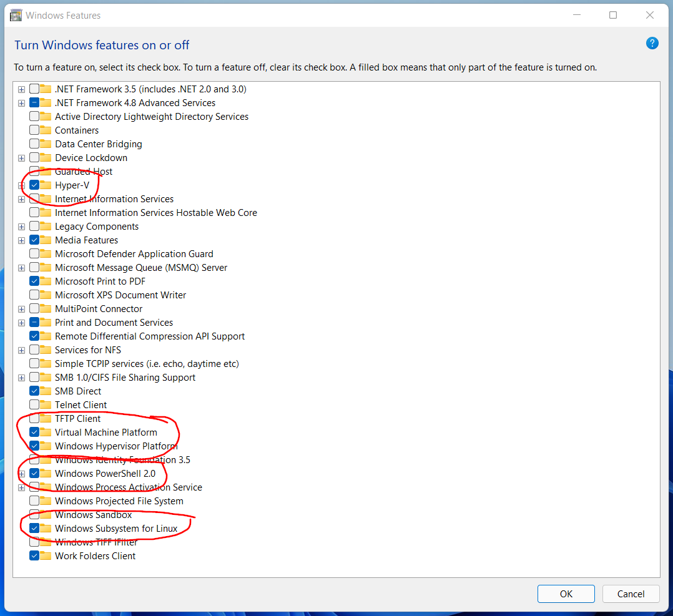Click the Windows Projected File System folder icon
Screen dimensions: 673x616
tap(46, 501)
